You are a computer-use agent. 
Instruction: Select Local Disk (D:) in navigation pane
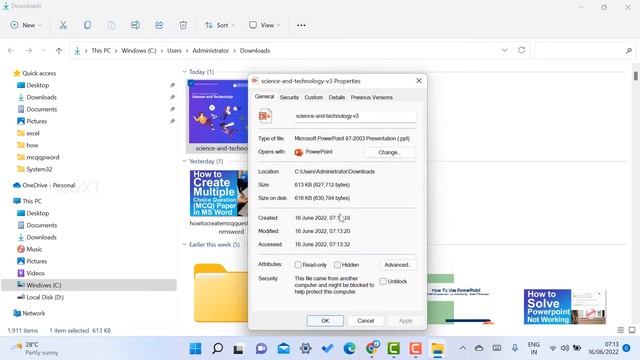[x=45, y=297]
